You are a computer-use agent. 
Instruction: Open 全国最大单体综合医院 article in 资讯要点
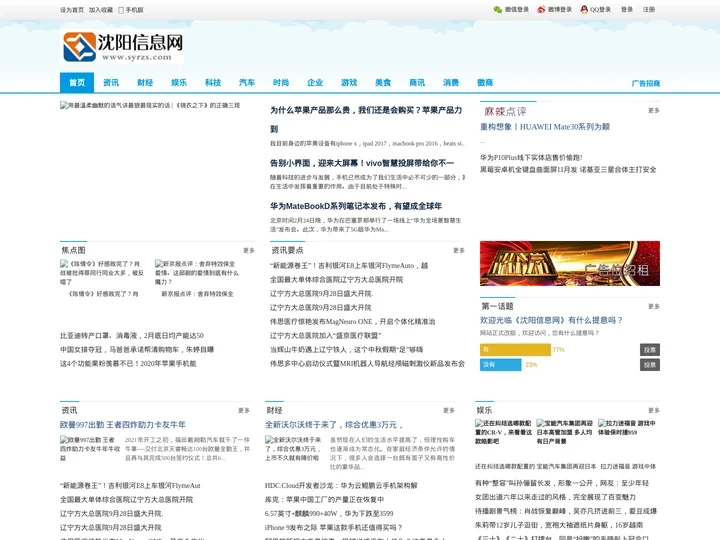tap(336, 280)
